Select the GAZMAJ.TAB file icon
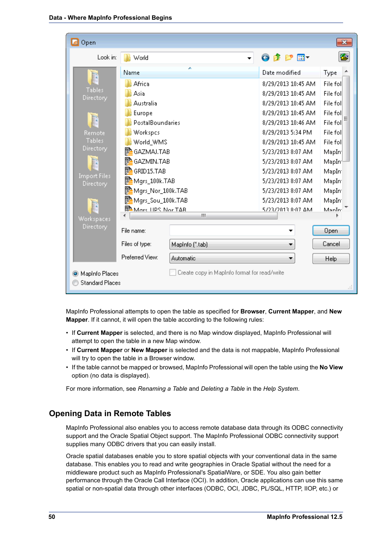The height and width of the screenshot is (539, 392). pos(128,152)
